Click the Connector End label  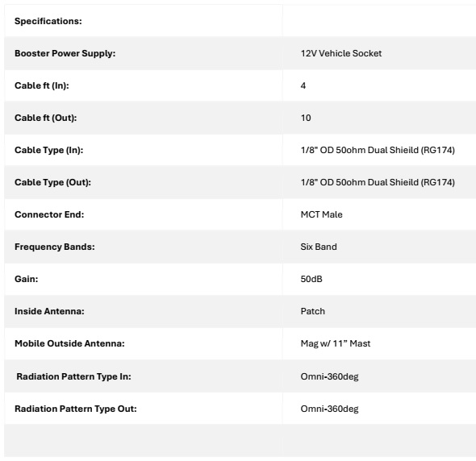[49, 214]
